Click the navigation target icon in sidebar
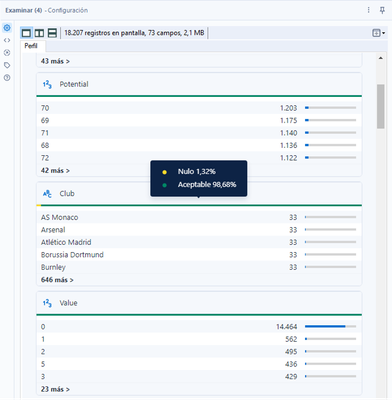The width and height of the screenshot is (392, 400). tap(7, 53)
